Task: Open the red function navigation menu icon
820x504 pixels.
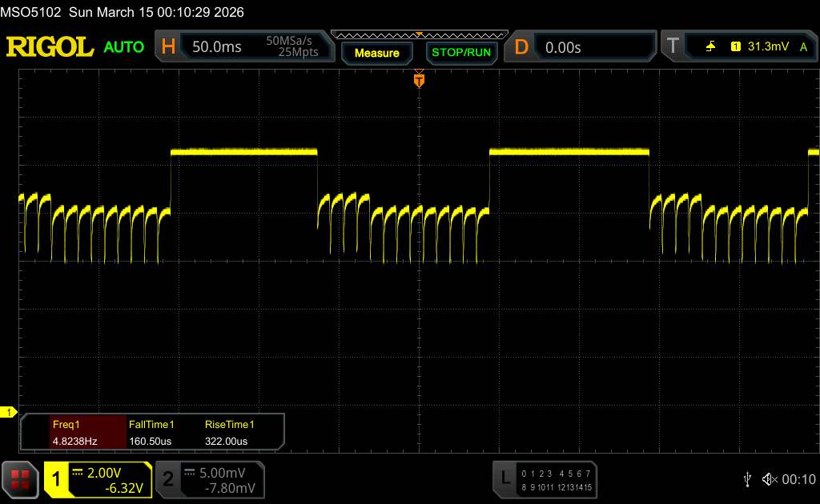Action: 21,478
